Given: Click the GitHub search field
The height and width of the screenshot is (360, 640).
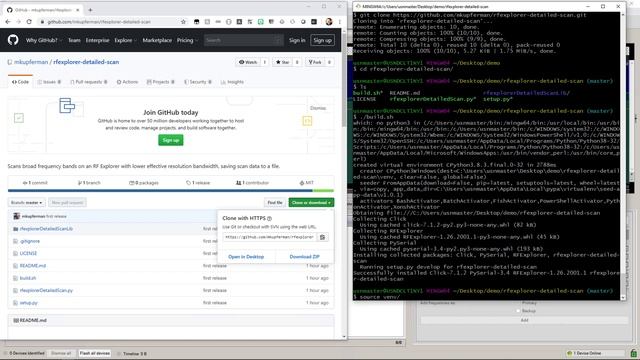Looking at the screenshot, I should (243, 40).
